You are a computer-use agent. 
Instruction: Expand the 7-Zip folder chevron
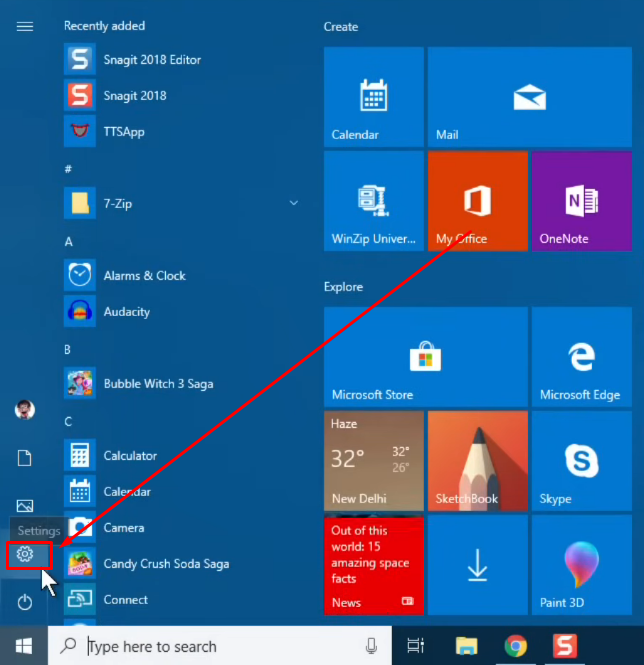tap(294, 203)
